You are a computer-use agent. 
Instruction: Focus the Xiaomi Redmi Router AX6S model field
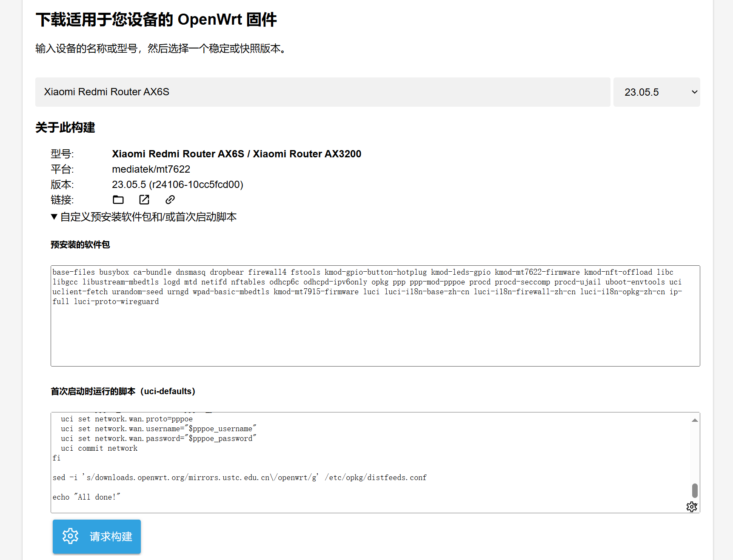(x=322, y=92)
